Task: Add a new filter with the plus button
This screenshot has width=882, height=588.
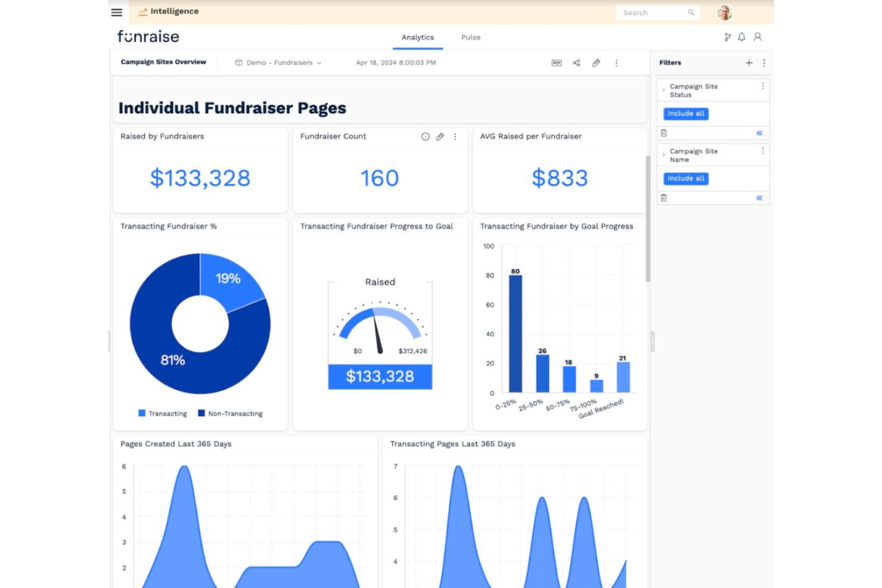Action: (x=749, y=63)
